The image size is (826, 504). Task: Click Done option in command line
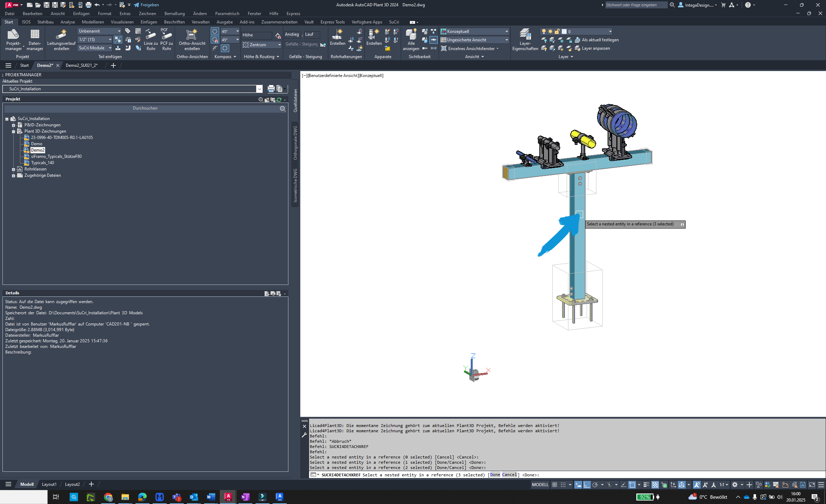click(x=495, y=475)
